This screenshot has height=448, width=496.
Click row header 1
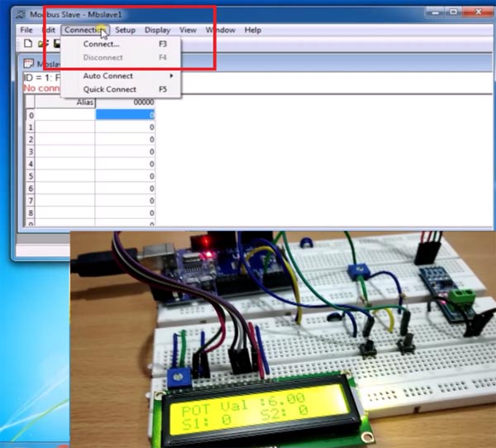[x=31, y=127]
